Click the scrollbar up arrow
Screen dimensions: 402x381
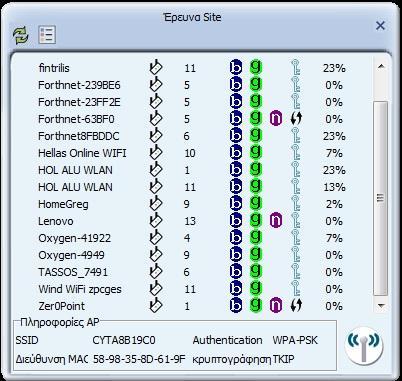(x=381, y=67)
